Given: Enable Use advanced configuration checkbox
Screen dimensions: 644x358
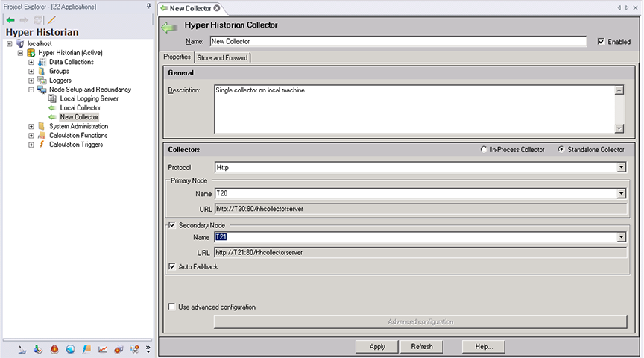Looking at the screenshot, I should point(173,307).
